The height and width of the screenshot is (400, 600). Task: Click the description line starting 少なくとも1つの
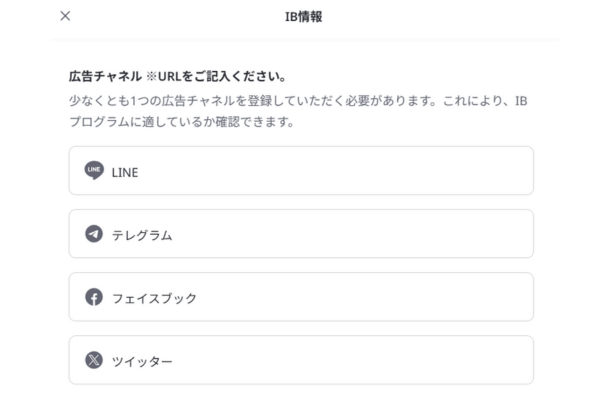[x=298, y=101]
